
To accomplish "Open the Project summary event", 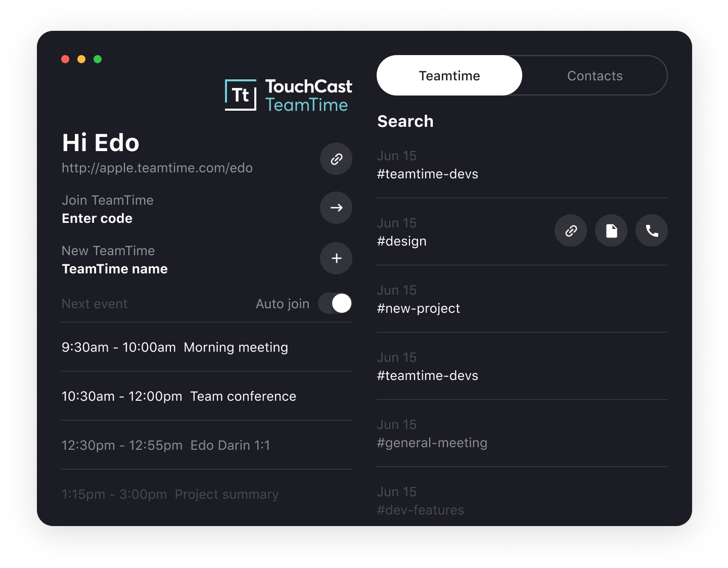I will click(207, 494).
